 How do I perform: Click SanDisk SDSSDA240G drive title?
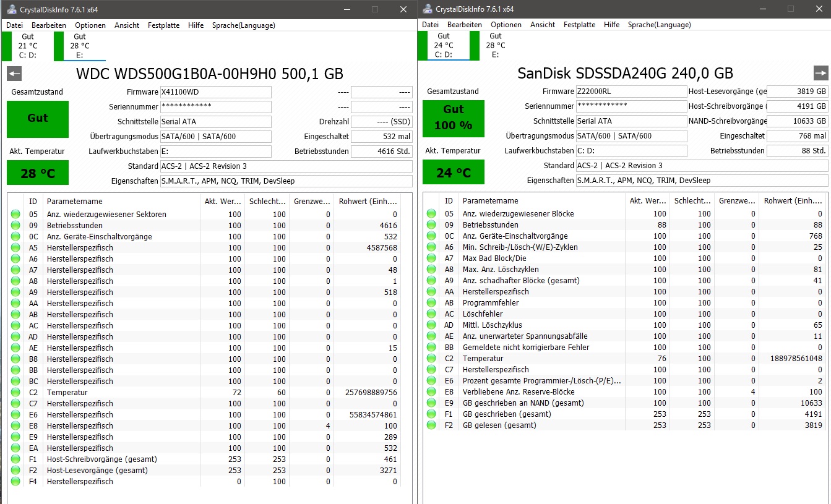coord(625,73)
